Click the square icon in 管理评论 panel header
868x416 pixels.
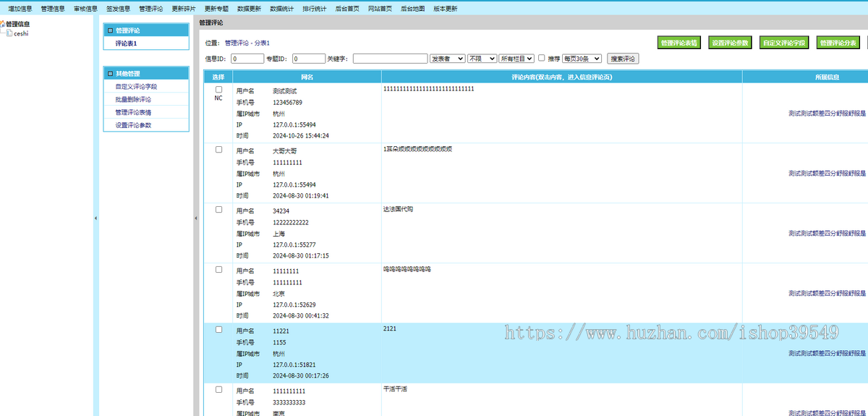pyautogui.click(x=110, y=31)
